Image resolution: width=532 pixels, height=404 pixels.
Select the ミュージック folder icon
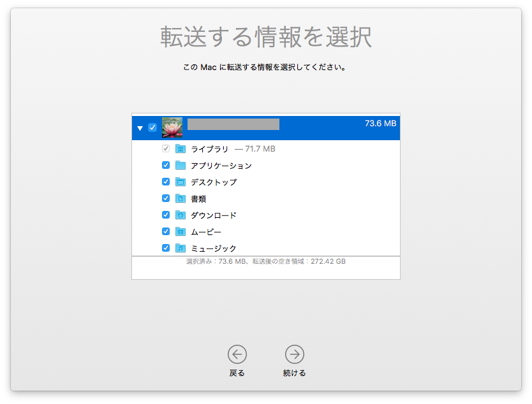(x=181, y=248)
